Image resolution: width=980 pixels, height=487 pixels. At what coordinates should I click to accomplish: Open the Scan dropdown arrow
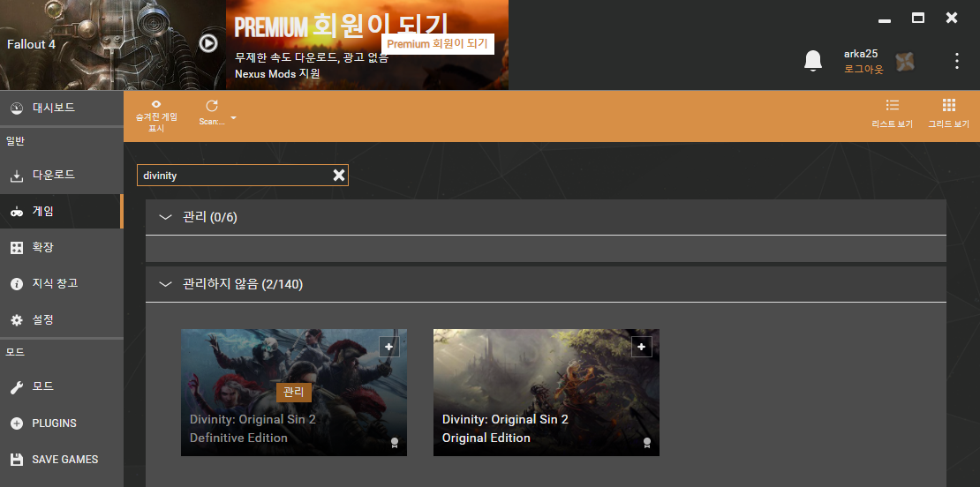tap(233, 118)
